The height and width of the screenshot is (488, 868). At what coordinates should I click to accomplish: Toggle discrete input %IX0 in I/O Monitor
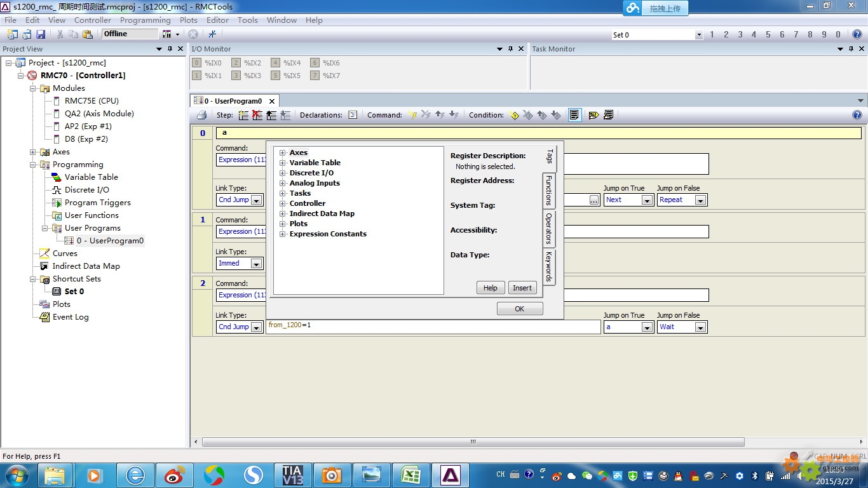(x=197, y=63)
